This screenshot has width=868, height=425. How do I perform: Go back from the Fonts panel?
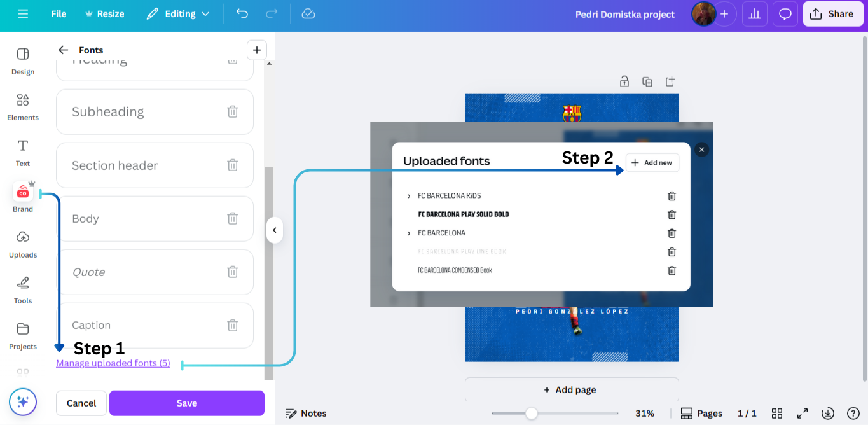click(63, 50)
